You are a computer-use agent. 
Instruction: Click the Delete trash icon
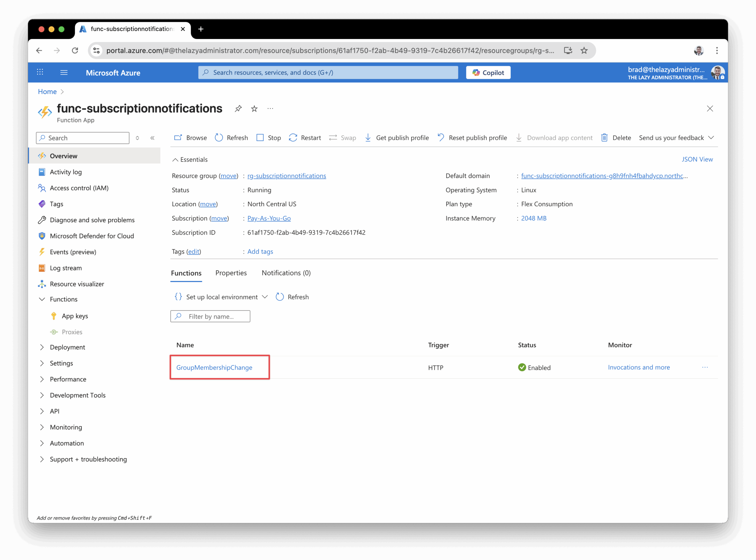604,138
